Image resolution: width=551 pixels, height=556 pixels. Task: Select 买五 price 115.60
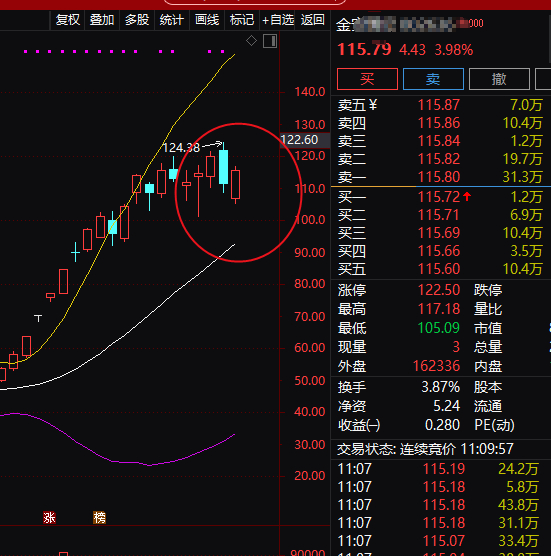pos(439,269)
